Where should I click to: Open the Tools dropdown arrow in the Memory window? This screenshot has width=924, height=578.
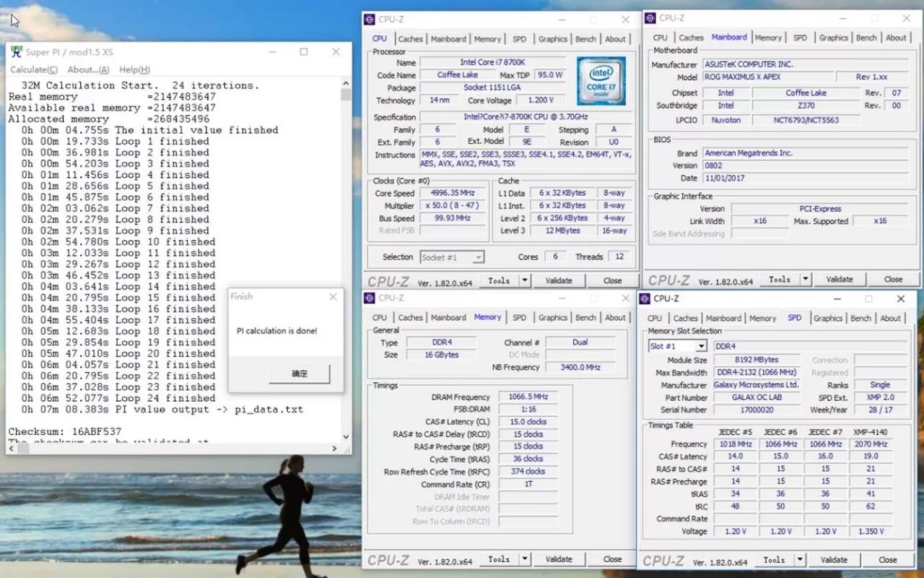[525, 559]
